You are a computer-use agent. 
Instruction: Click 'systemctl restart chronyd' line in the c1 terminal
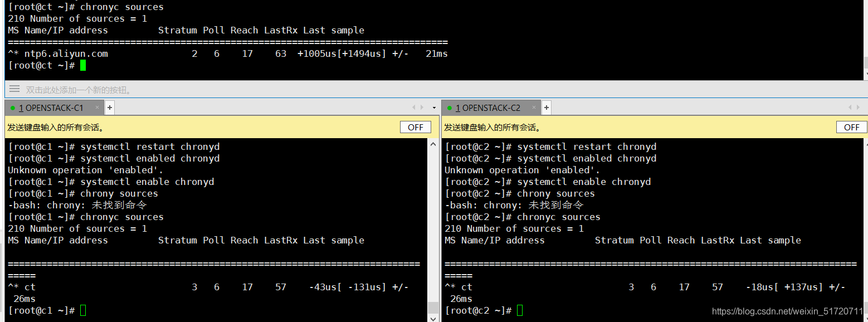pos(150,147)
